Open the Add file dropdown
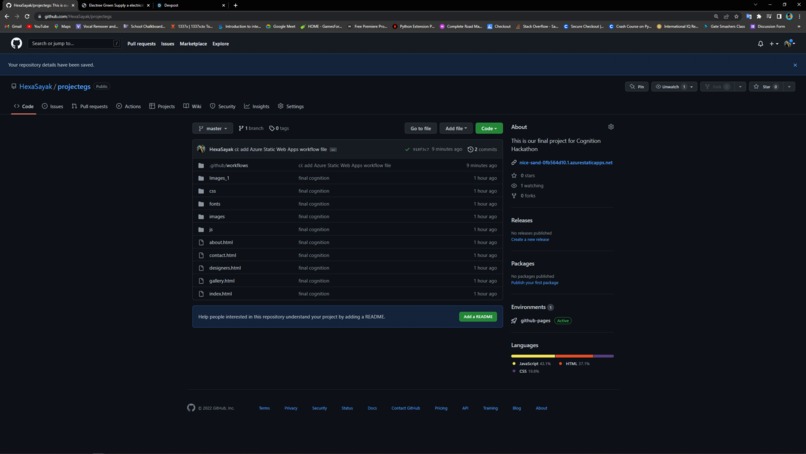The image size is (806, 454). tap(456, 129)
